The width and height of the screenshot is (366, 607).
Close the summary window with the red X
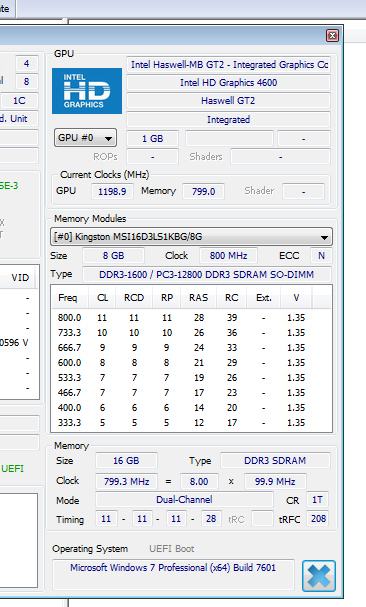point(332,36)
